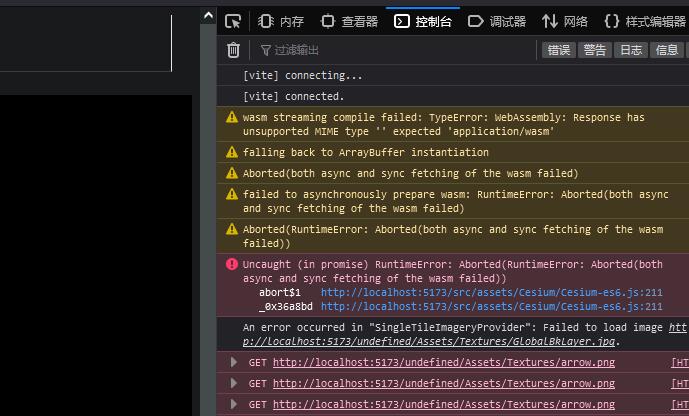Clear console with the trash icon
The width and height of the screenshot is (689, 416).
233,50
